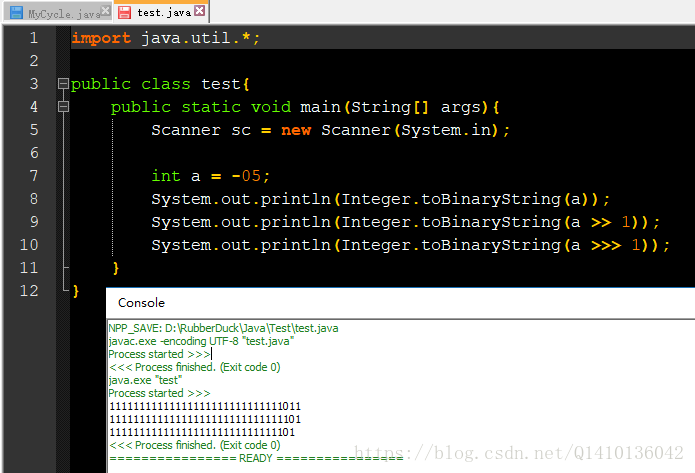Click closing brace on line 12
The height and width of the screenshot is (473, 695).
(76, 291)
